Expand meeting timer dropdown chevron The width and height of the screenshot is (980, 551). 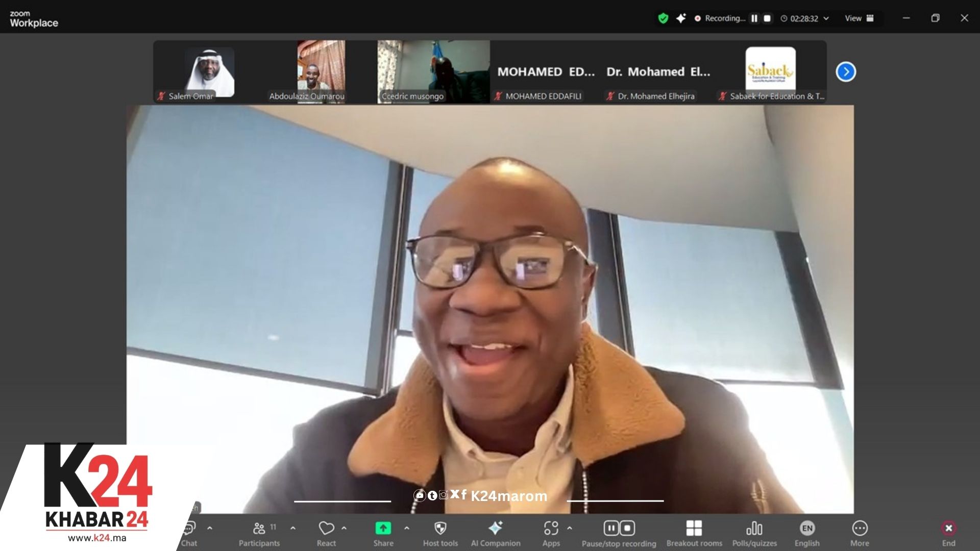pos(826,18)
